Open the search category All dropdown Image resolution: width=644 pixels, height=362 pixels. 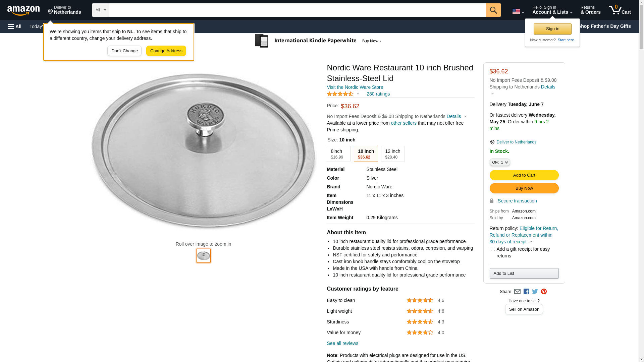click(x=100, y=10)
